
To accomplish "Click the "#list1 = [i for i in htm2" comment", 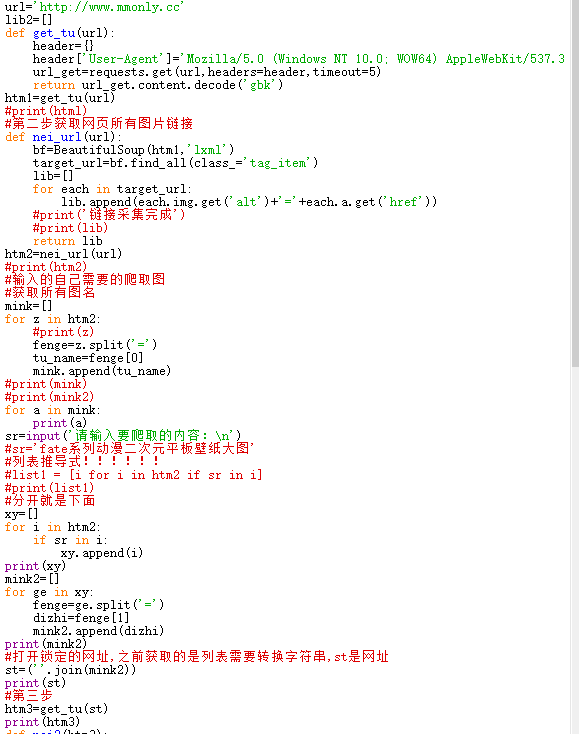I will pyautogui.click(x=133, y=475).
